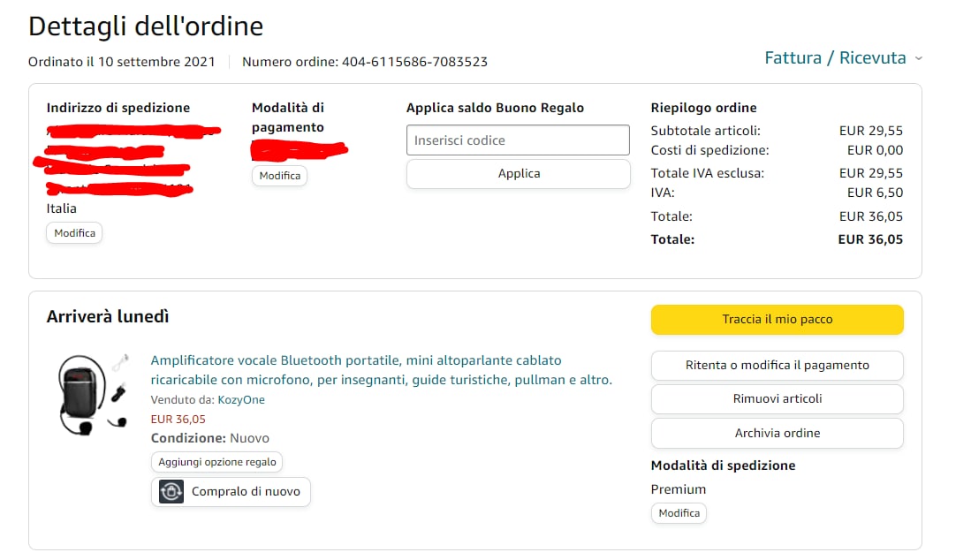971x560 pixels.
Task: Click Ritenta o modifica il pagamento
Action: 778,365
